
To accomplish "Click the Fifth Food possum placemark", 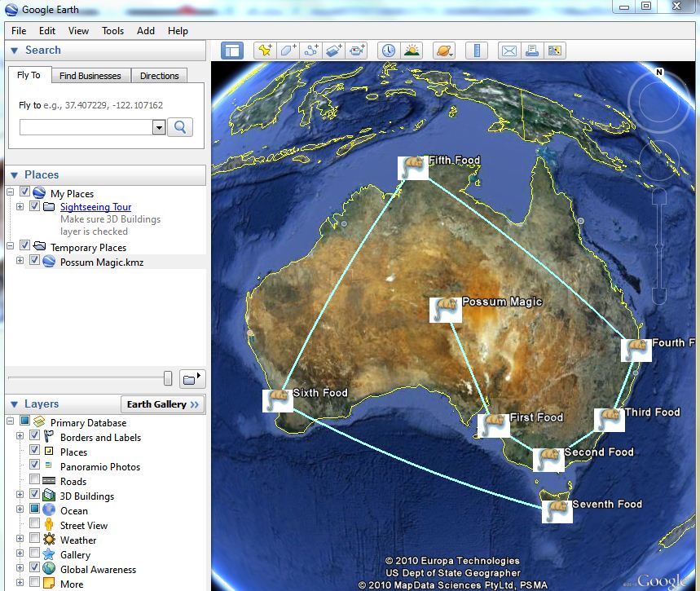I will [413, 169].
